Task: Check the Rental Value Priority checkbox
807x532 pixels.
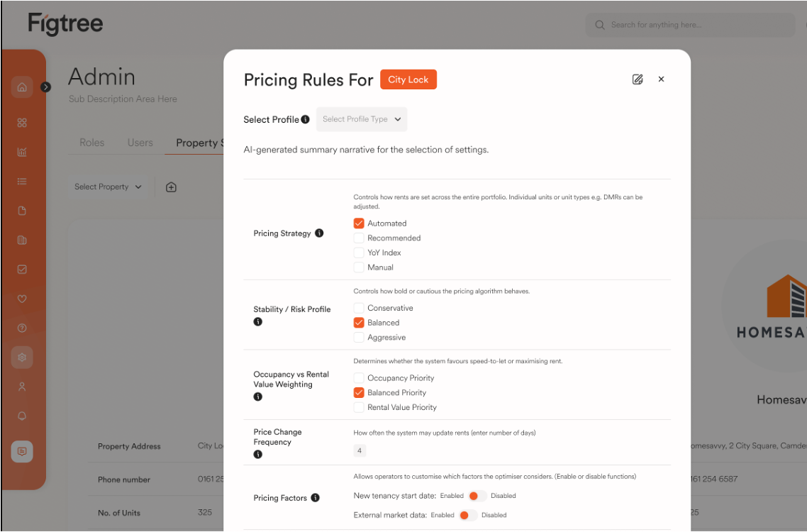Action: [x=359, y=407]
